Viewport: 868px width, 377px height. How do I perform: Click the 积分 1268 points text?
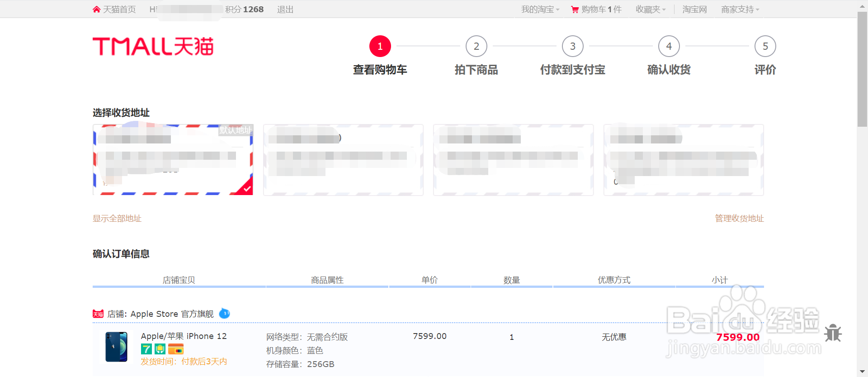pos(244,10)
